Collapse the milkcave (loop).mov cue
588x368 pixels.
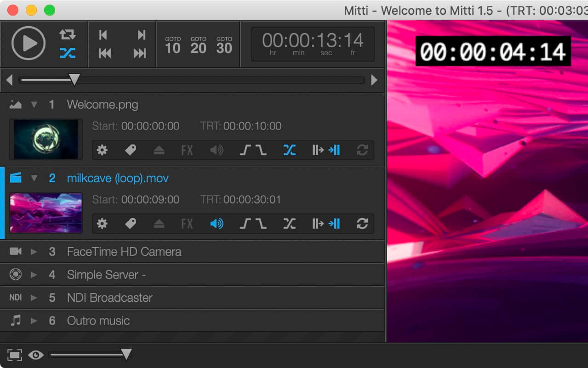point(34,178)
